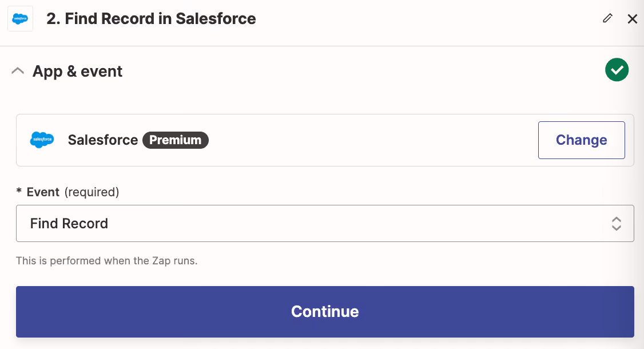Click the Salesforce app name label
The width and height of the screenshot is (644, 349).
click(103, 140)
